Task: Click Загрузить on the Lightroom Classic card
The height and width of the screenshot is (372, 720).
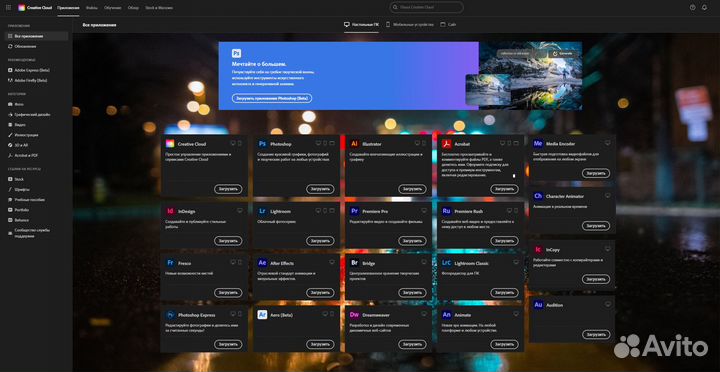Action: point(504,293)
